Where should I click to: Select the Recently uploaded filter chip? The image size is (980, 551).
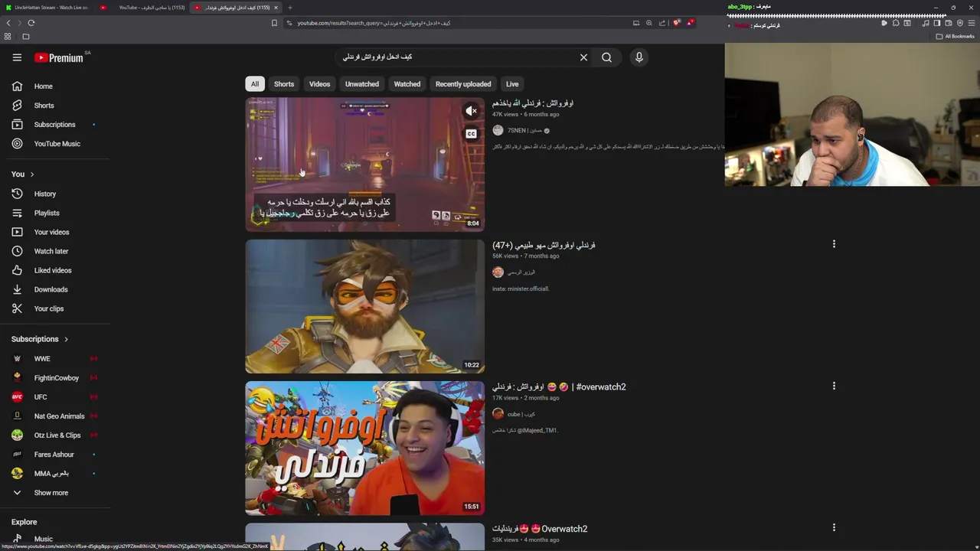point(463,84)
